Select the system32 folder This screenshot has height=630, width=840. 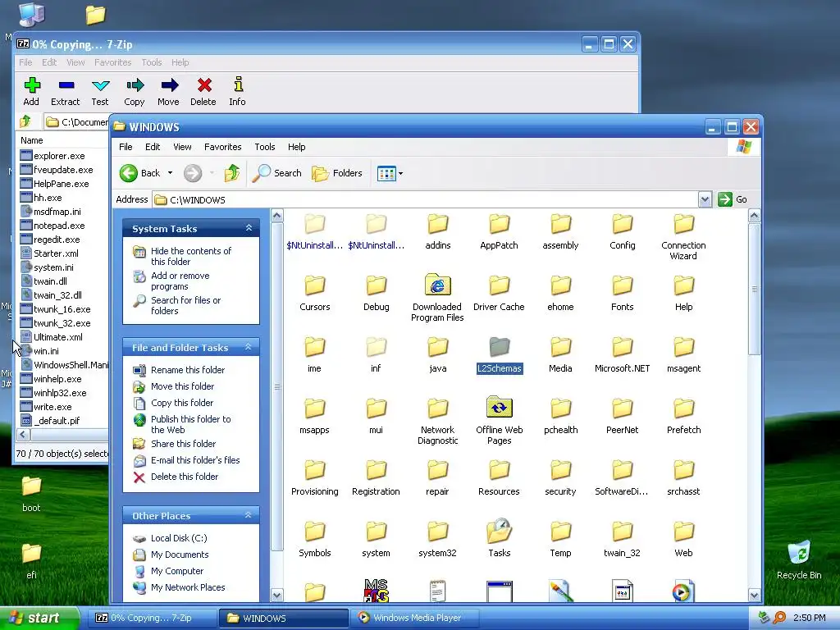[438, 539]
